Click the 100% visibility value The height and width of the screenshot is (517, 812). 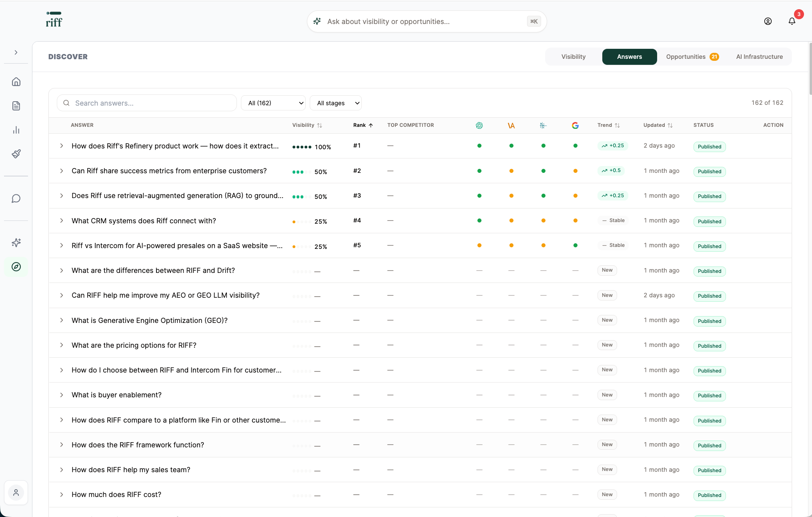coord(323,147)
